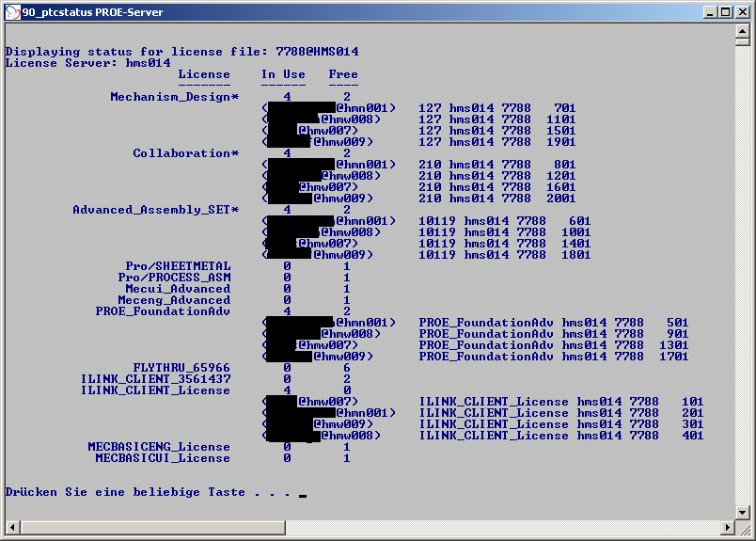Click the 'License' column header

[204, 74]
